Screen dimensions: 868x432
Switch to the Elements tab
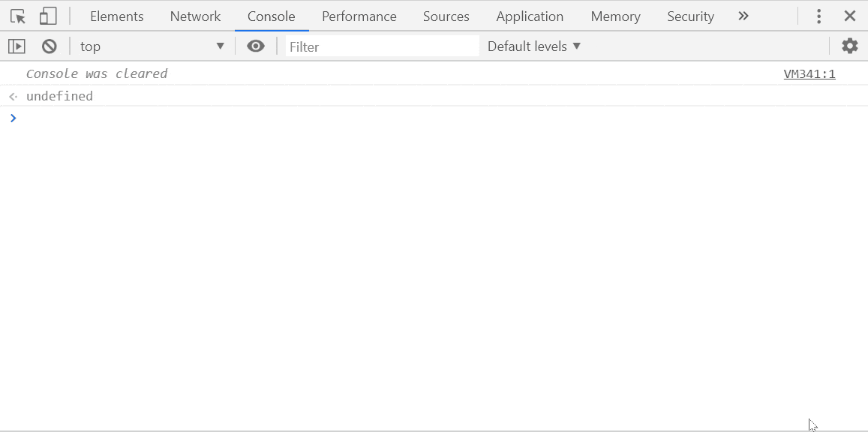117,16
